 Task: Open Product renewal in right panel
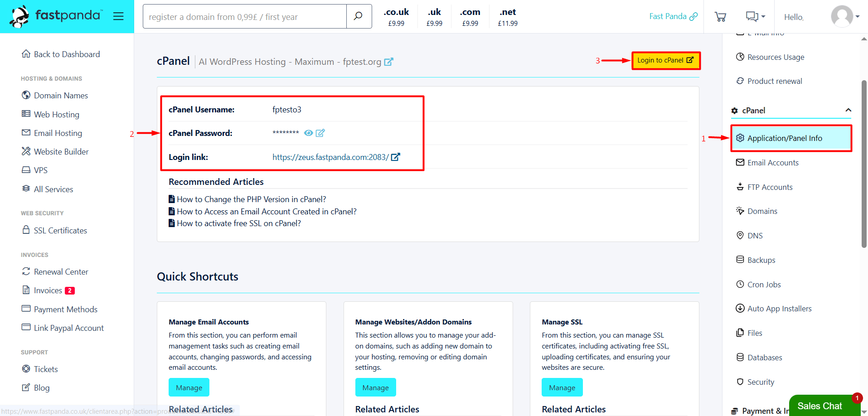pos(769,81)
